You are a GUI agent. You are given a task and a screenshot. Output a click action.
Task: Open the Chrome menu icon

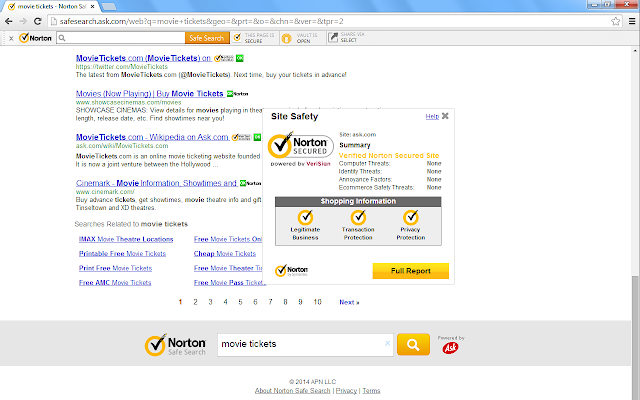[x=632, y=21]
